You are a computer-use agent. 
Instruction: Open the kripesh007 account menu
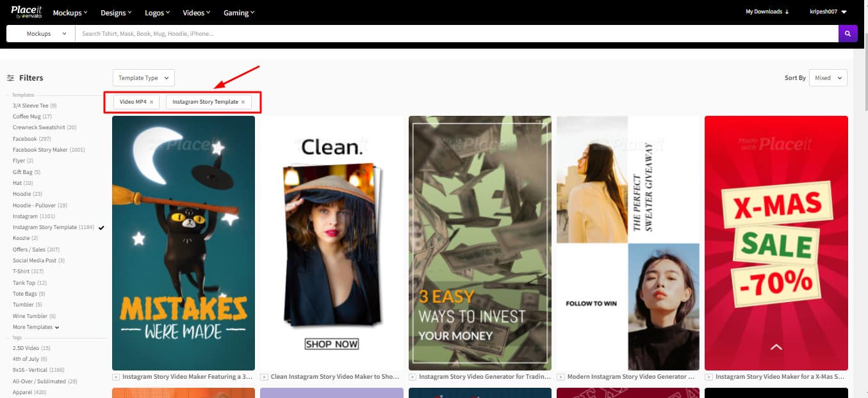point(828,12)
